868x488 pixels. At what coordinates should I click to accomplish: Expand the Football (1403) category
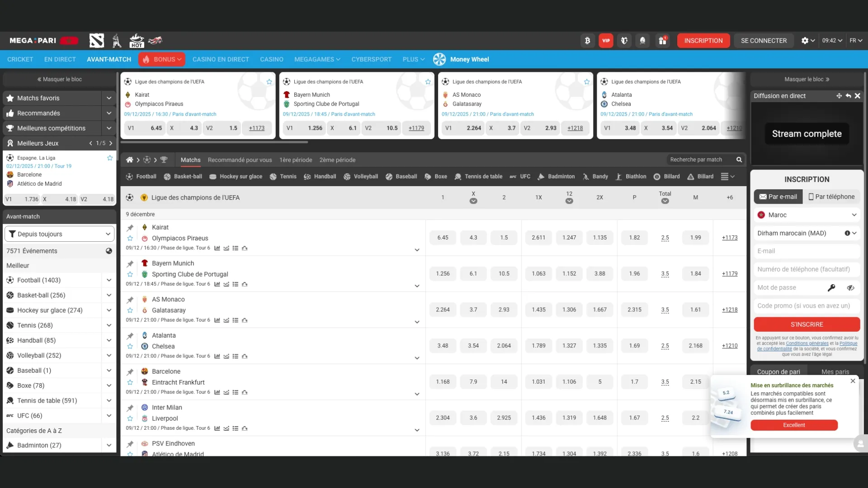109,280
